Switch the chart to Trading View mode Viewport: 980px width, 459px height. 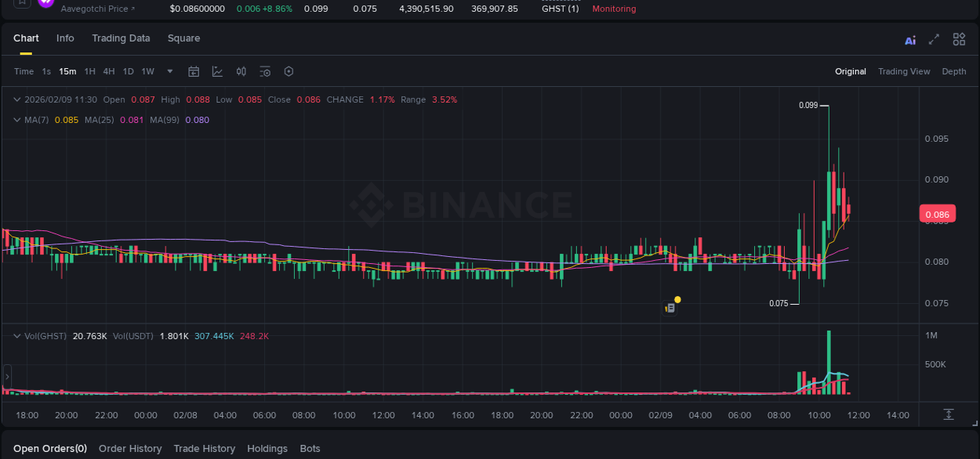(904, 71)
